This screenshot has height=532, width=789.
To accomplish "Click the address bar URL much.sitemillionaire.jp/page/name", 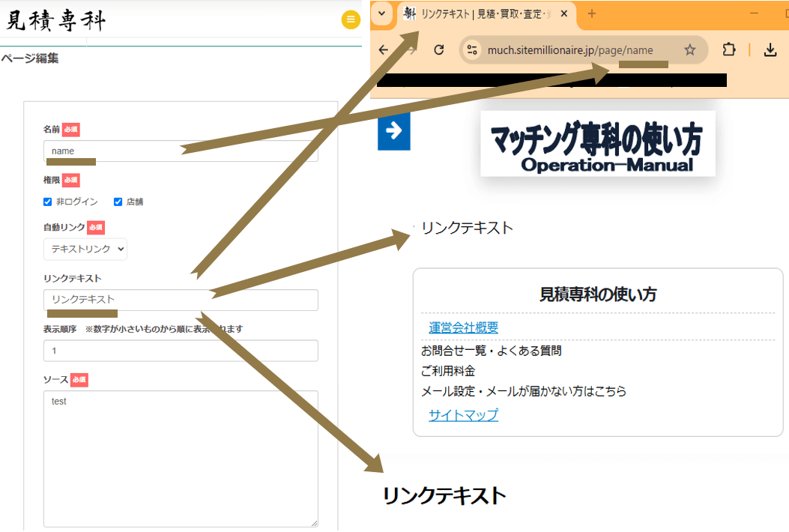I will pos(570,50).
